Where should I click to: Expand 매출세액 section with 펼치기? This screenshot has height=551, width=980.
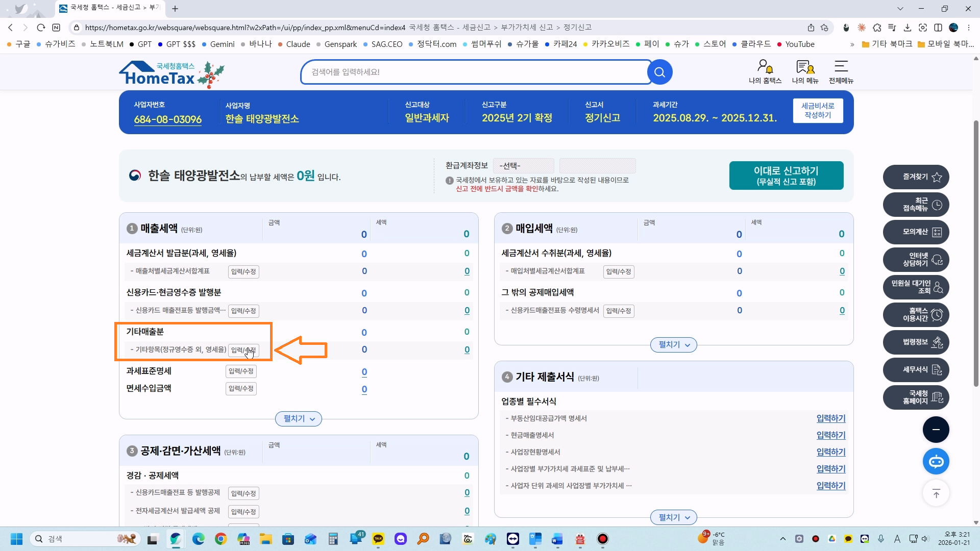(299, 419)
